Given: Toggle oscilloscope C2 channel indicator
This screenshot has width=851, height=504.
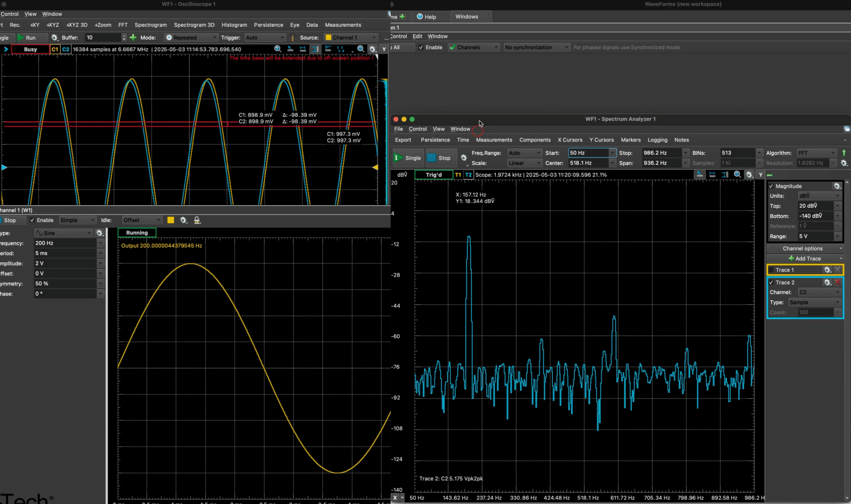Looking at the screenshot, I should [66, 49].
